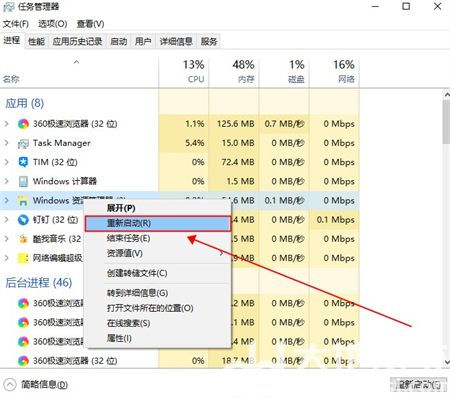The width and height of the screenshot is (450, 398).
Task: Open the 选项(O) menu
Action: [x=52, y=24]
